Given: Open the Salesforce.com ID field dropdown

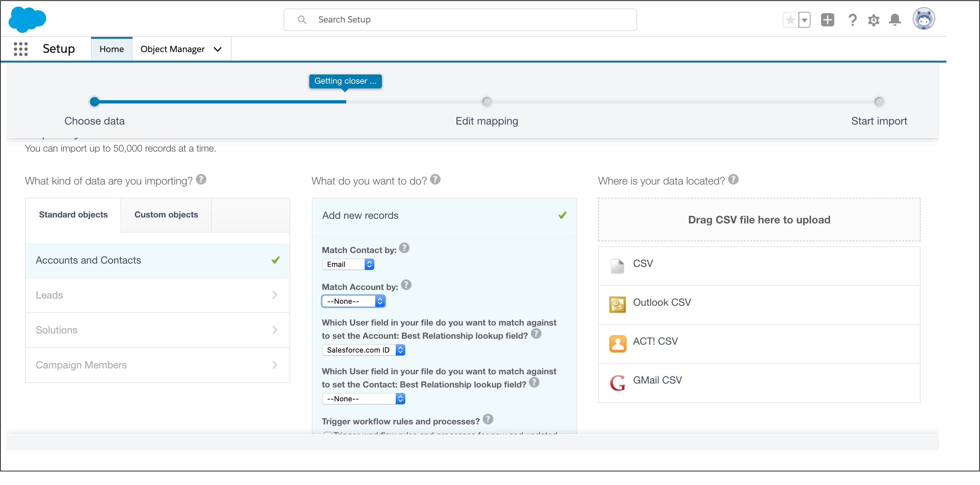Looking at the screenshot, I should (x=363, y=350).
